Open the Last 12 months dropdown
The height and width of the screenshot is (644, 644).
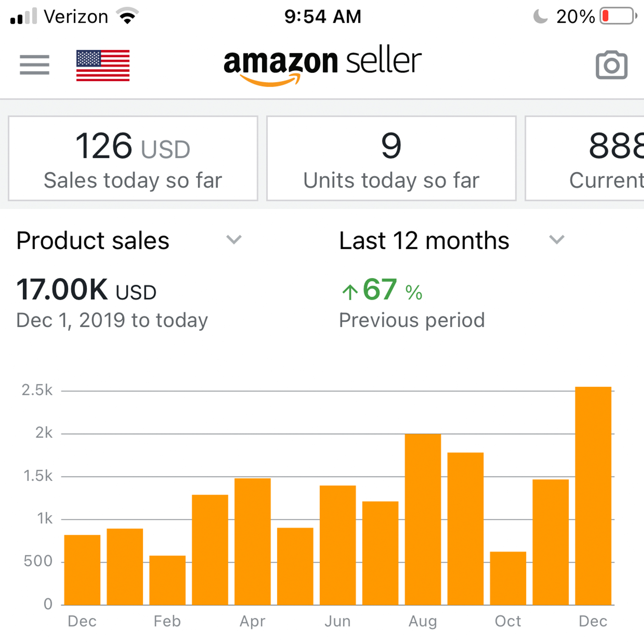pyautogui.click(x=556, y=240)
